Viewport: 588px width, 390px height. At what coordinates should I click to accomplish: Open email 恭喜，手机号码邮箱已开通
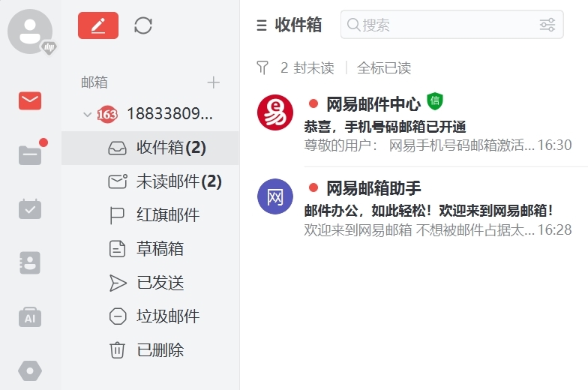[x=385, y=127]
